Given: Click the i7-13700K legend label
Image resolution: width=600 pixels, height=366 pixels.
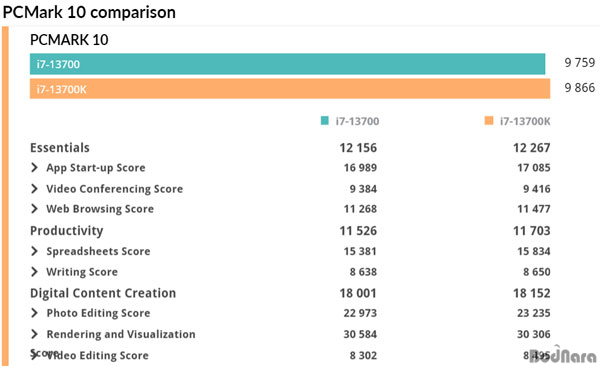Looking at the screenshot, I should click(x=525, y=121).
